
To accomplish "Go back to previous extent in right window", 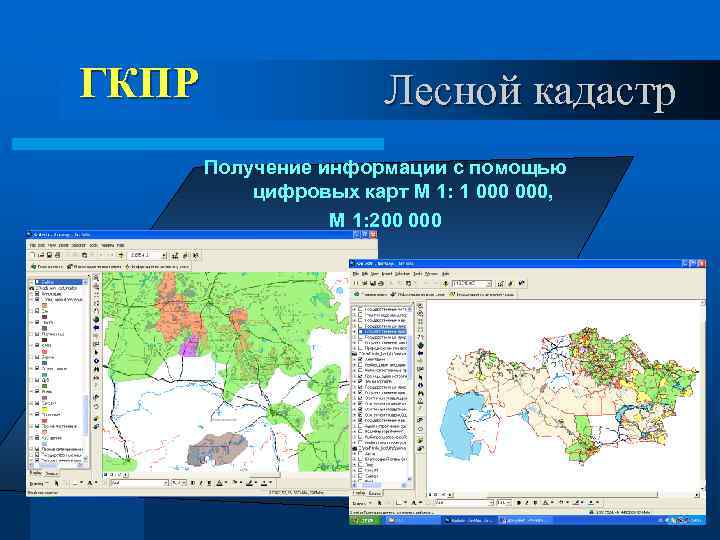I will coord(420,354).
